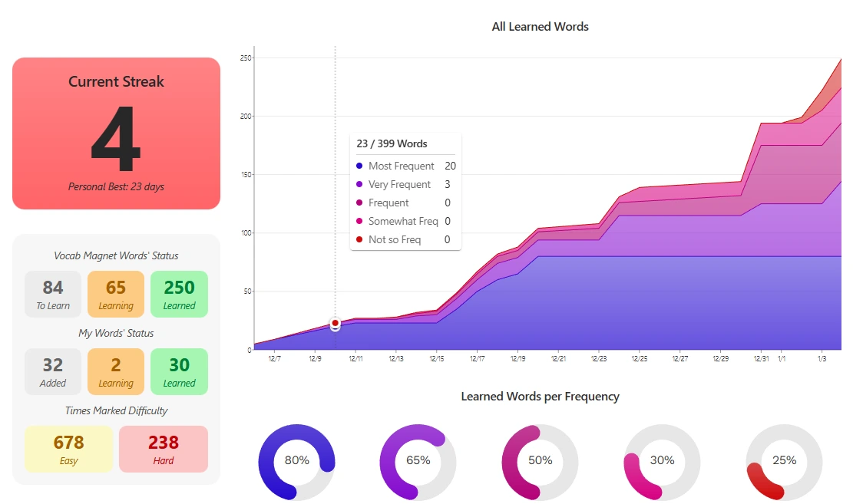The image size is (853, 504).
Task: Click the Most Frequent blue legend dot
Action: pyautogui.click(x=359, y=166)
